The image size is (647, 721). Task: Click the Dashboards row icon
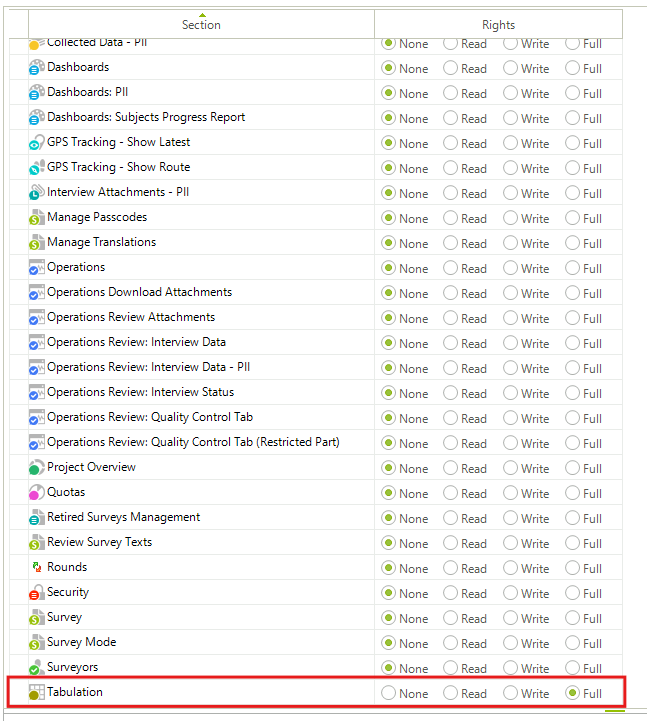(36, 68)
